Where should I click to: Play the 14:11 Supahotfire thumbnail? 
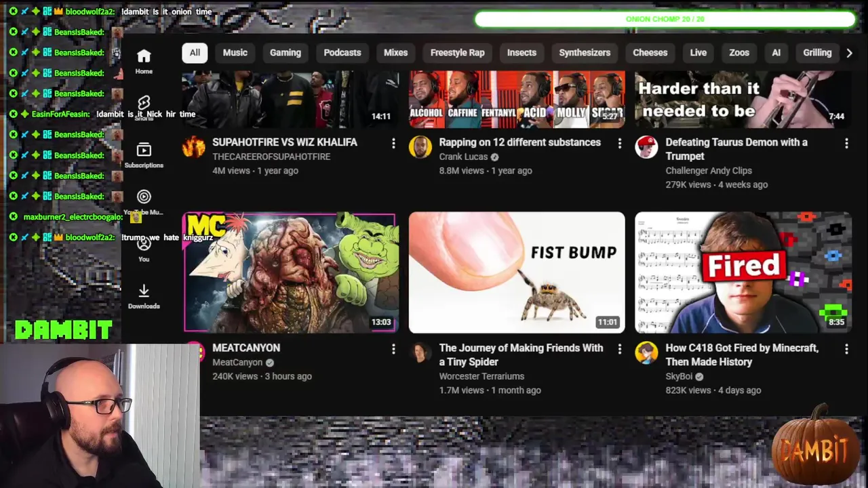(x=290, y=99)
